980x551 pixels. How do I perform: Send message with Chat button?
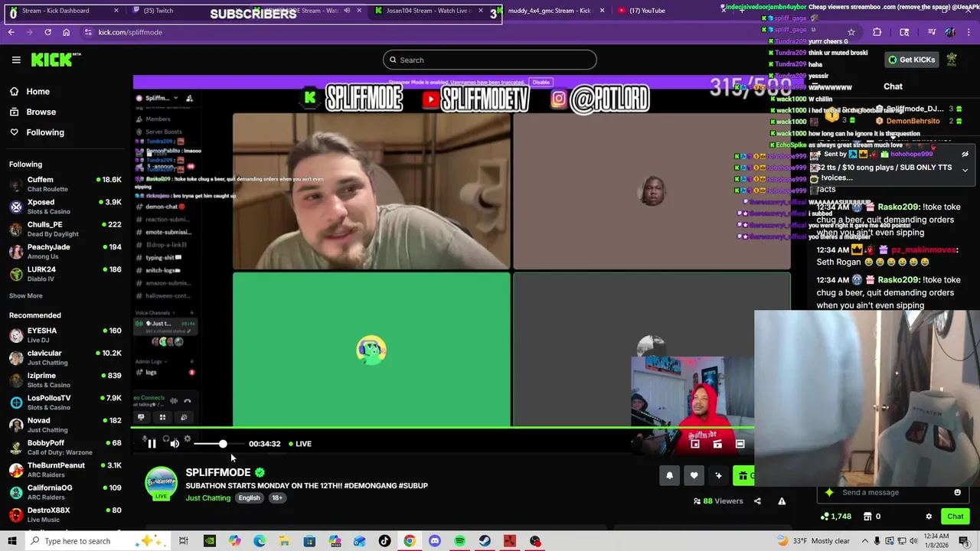[x=955, y=517]
